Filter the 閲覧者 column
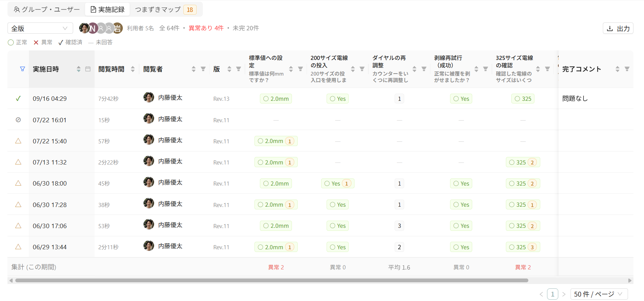The width and height of the screenshot is (644, 301). (203, 69)
